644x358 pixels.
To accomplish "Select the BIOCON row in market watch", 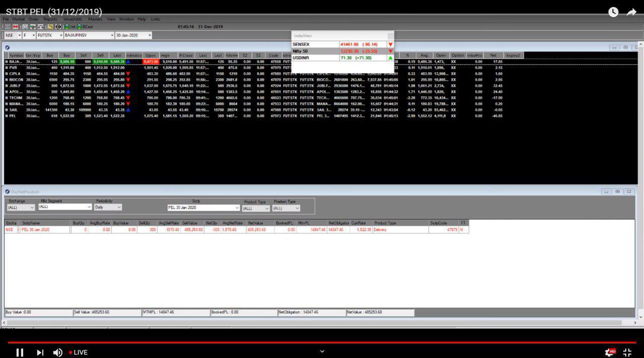I will tap(263, 80).
